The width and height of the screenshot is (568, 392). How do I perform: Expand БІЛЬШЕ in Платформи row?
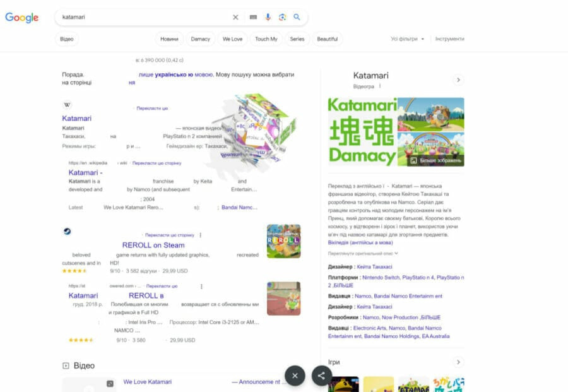coord(343,285)
